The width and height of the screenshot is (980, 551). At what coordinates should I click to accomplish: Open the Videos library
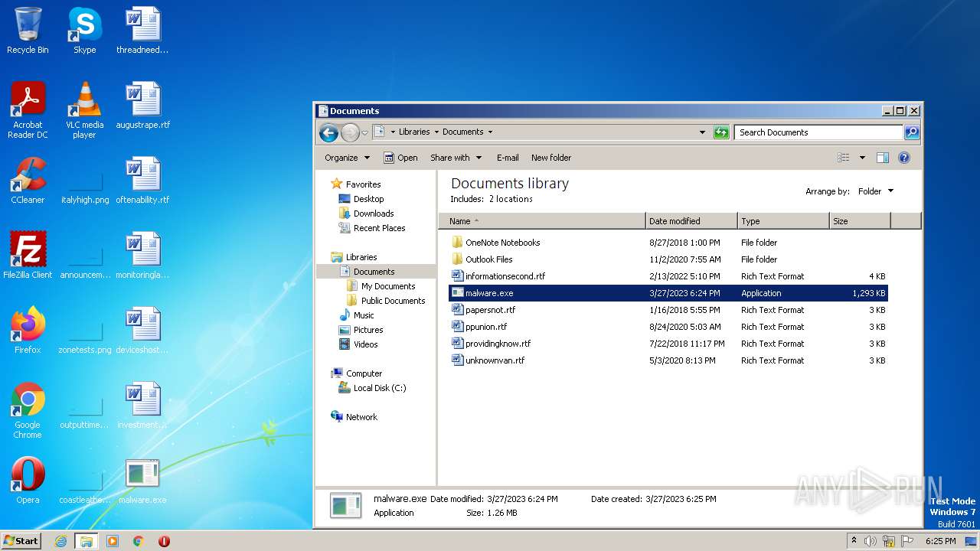[358, 344]
